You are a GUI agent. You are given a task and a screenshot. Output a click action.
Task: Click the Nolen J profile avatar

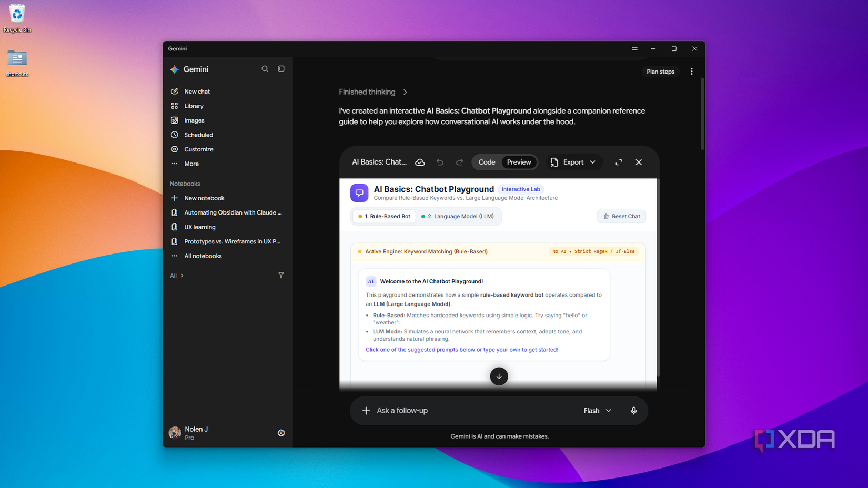(175, 433)
